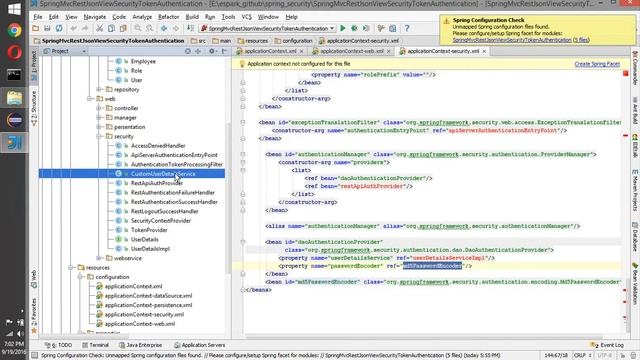Click Scroll from Source target icon in Project panel
This screenshot has width=640, height=360.
coord(188,51)
